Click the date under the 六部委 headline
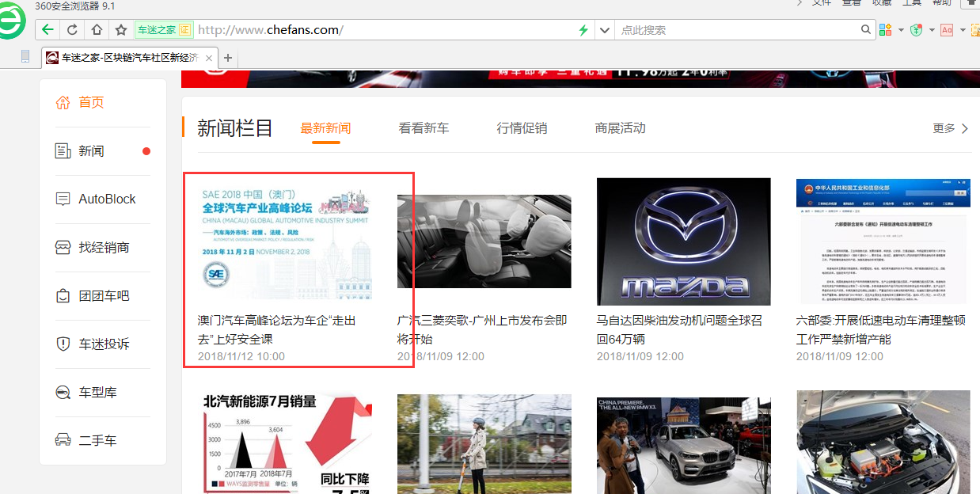This screenshot has height=494, width=980. click(840, 356)
